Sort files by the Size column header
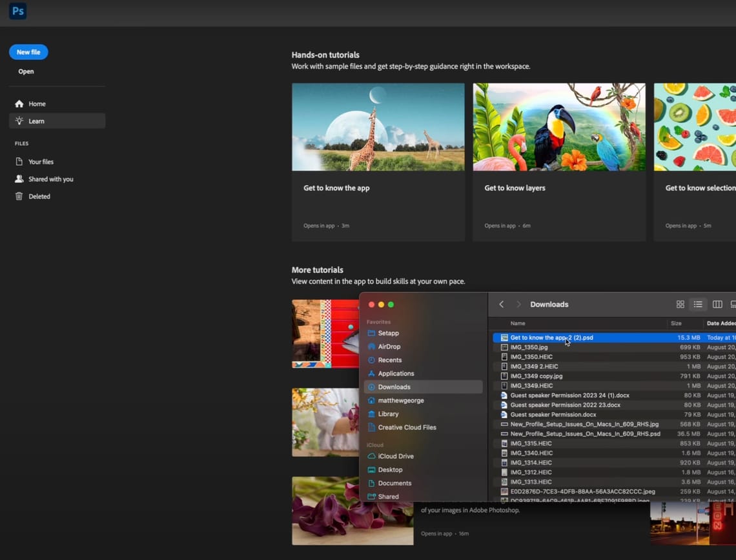Viewport: 736px width, 560px height. point(676,323)
